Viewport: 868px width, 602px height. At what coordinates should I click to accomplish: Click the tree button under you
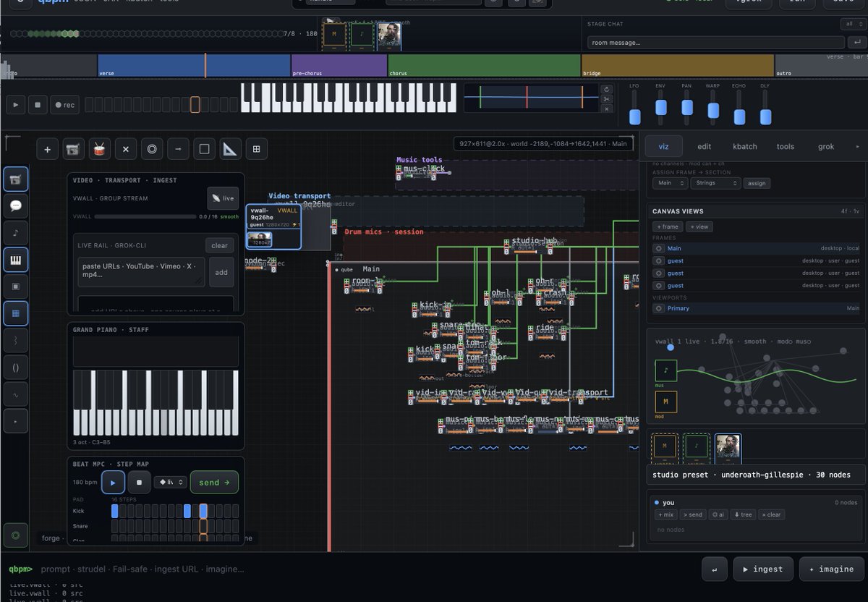click(743, 514)
